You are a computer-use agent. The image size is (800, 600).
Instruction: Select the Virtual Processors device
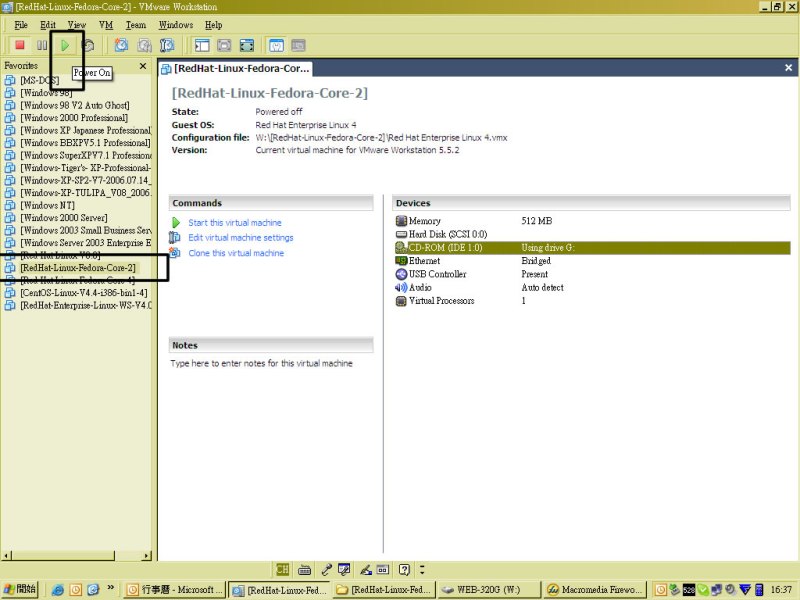[592, 301]
